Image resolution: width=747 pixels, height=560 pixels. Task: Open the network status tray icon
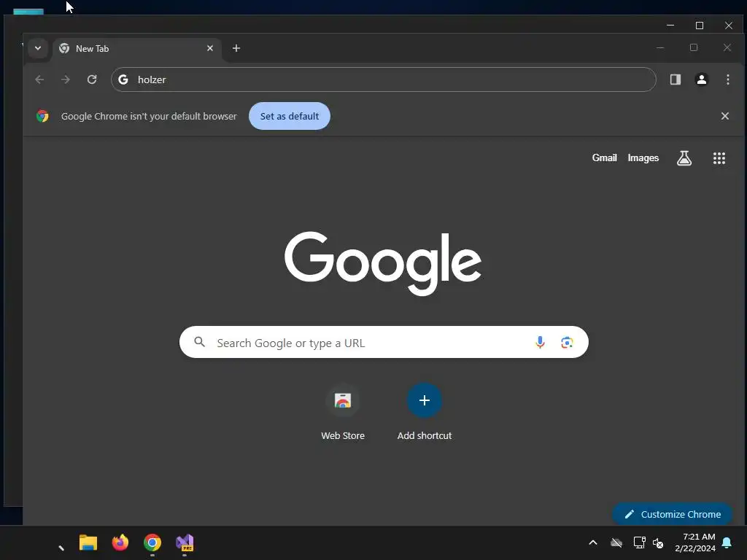click(x=639, y=542)
